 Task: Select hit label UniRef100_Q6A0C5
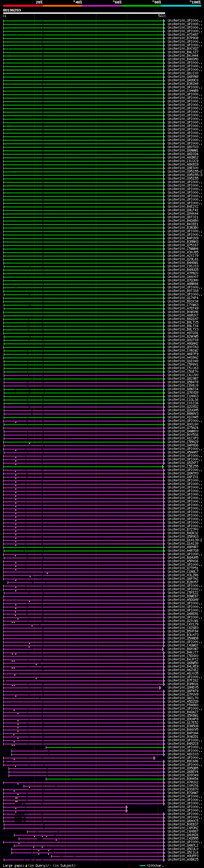pos(183,821)
